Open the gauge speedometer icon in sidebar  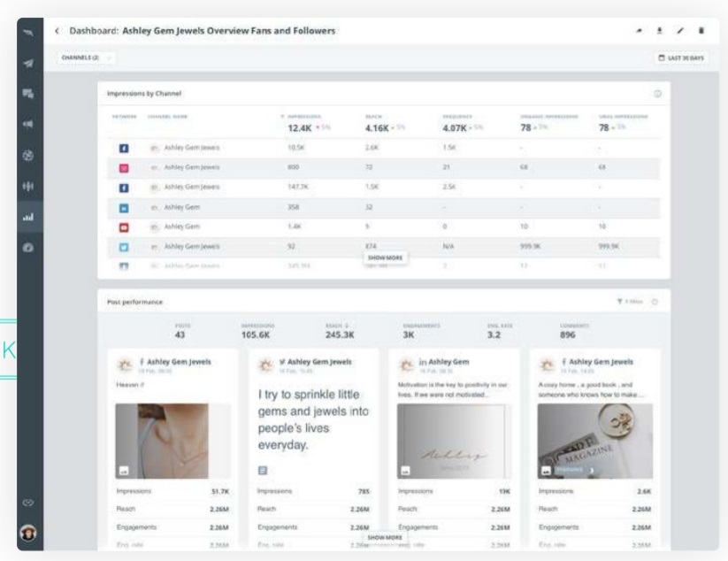pos(28,248)
